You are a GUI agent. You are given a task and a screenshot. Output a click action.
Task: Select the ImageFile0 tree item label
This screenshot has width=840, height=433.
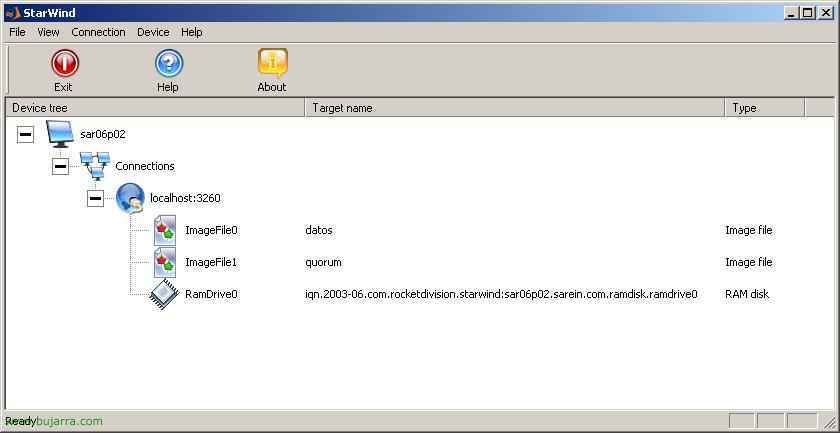point(211,230)
